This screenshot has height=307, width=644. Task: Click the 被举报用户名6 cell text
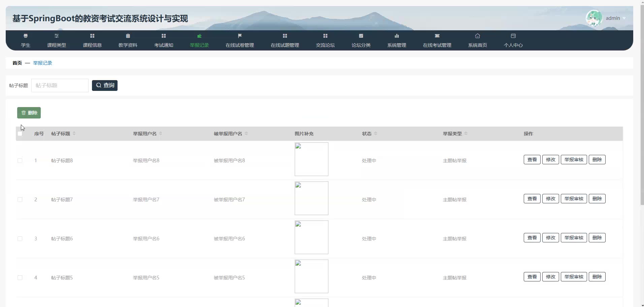point(229,239)
